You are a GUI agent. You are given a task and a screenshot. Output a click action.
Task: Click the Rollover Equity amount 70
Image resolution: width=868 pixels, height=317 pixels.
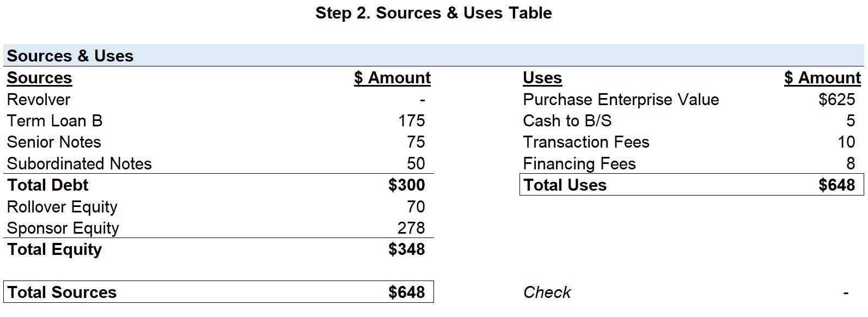[415, 206]
